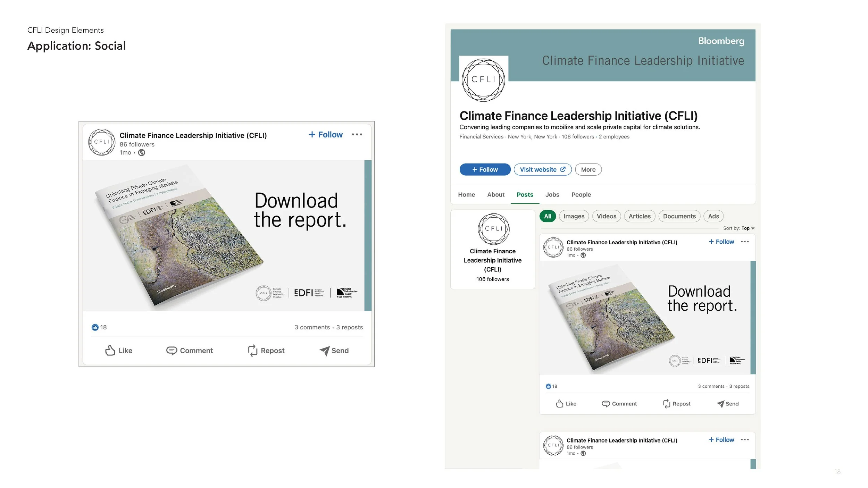Click the CFLI logo in the page sidebar card
The width and height of the screenshot is (868, 488).
click(x=493, y=229)
